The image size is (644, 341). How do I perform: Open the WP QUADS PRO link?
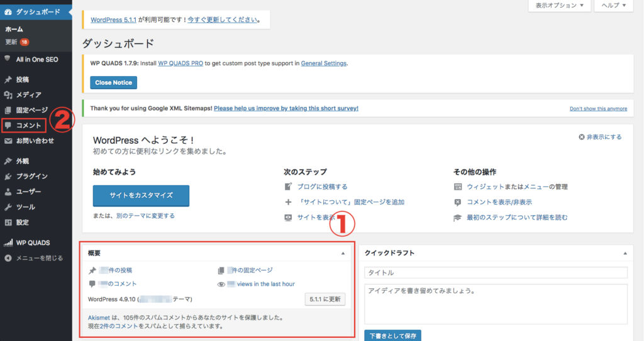180,63
